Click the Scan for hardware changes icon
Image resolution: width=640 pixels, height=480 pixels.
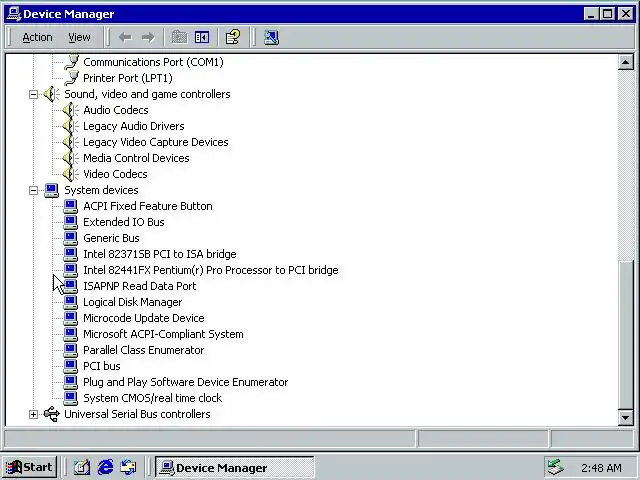point(271,37)
